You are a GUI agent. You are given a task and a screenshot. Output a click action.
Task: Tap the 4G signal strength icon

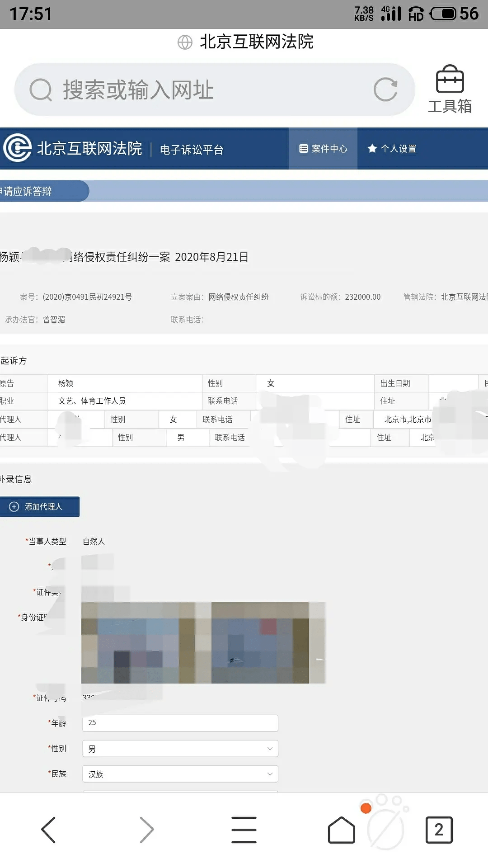(x=391, y=13)
